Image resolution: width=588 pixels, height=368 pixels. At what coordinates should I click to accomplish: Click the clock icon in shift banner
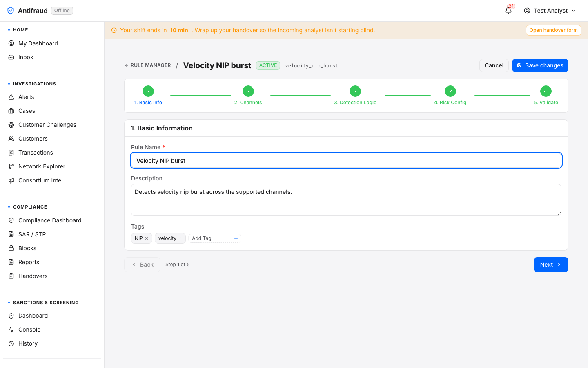(x=114, y=30)
